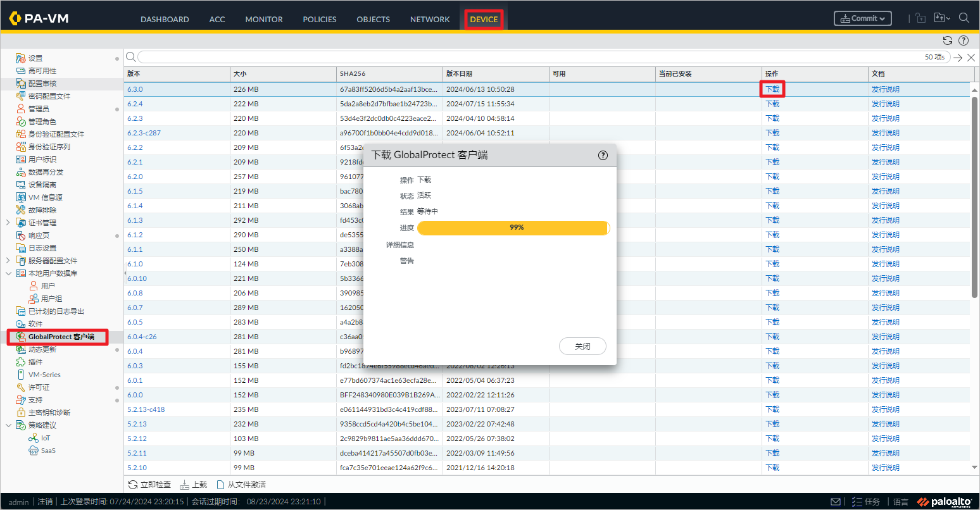Click 立即检查 at bottom toolbar
Image resolution: width=980 pixels, height=510 pixels.
pos(150,485)
